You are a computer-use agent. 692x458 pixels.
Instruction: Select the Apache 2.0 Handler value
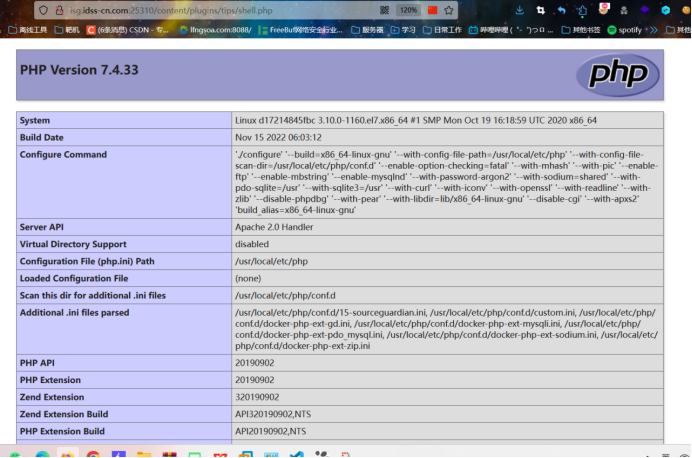pyautogui.click(x=274, y=227)
